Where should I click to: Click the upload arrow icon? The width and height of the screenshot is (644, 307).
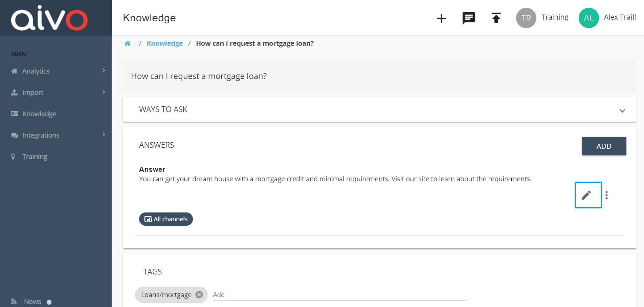(496, 18)
